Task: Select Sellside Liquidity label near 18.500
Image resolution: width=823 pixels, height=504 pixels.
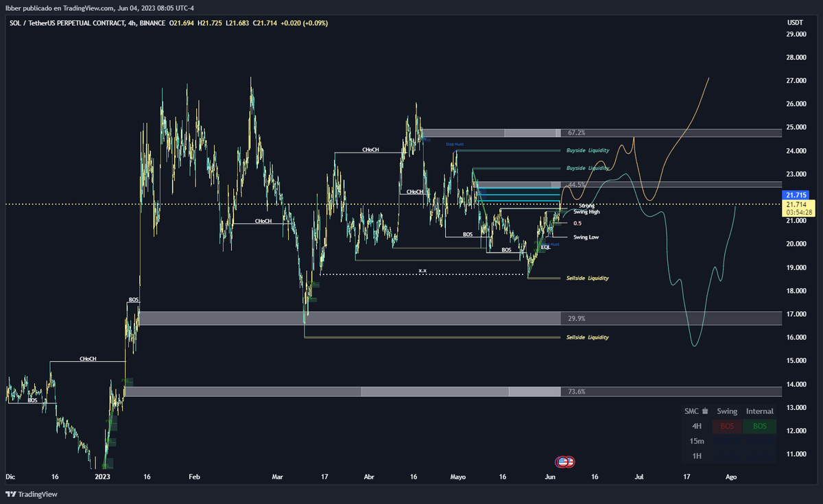Action: point(587,278)
